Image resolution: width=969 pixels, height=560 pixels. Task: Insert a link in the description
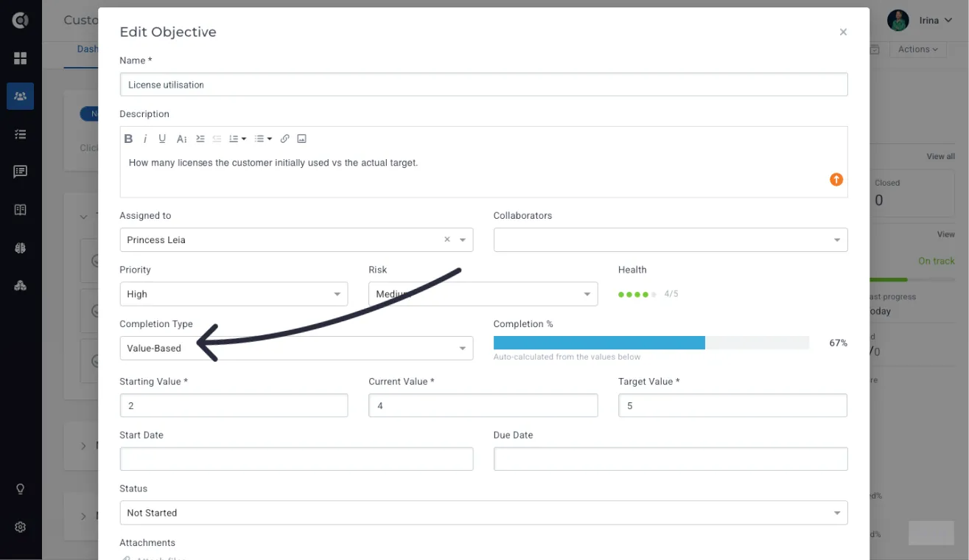(284, 139)
